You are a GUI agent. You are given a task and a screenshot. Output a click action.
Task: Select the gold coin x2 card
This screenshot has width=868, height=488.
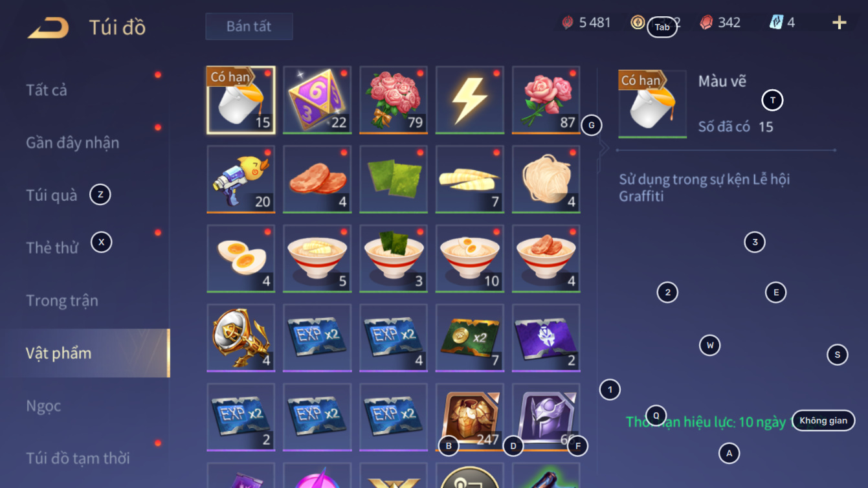click(470, 338)
